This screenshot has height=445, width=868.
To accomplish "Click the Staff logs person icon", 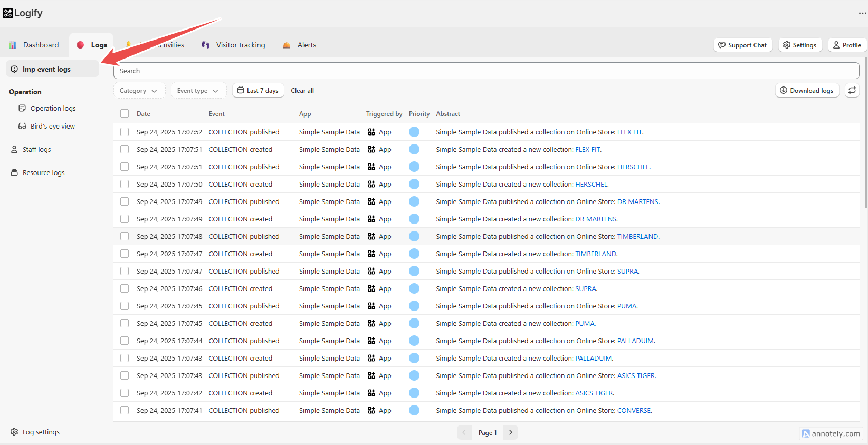I will click(14, 149).
